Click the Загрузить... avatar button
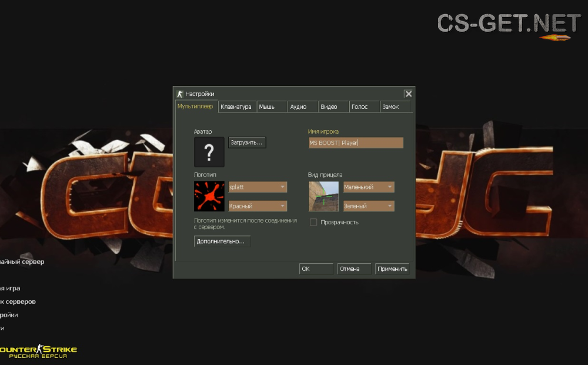This screenshot has width=588, height=365. click(247, 142)
